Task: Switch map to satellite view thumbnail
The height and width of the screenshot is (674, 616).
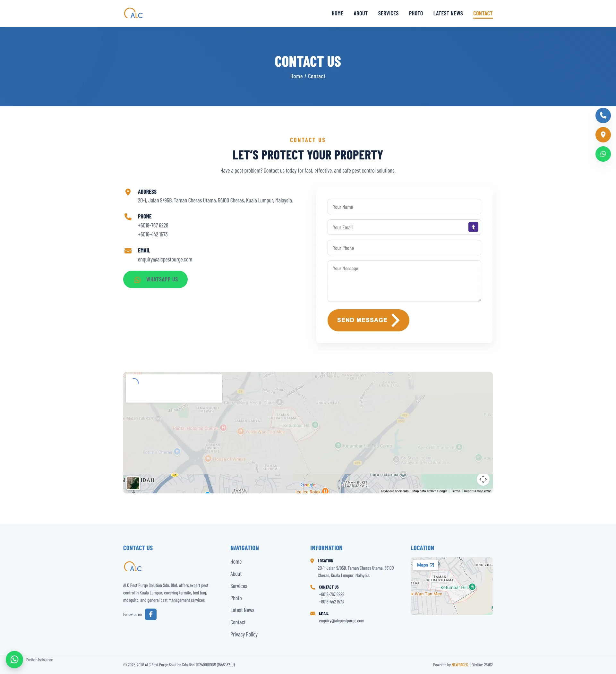Action: tap(133, 483)
